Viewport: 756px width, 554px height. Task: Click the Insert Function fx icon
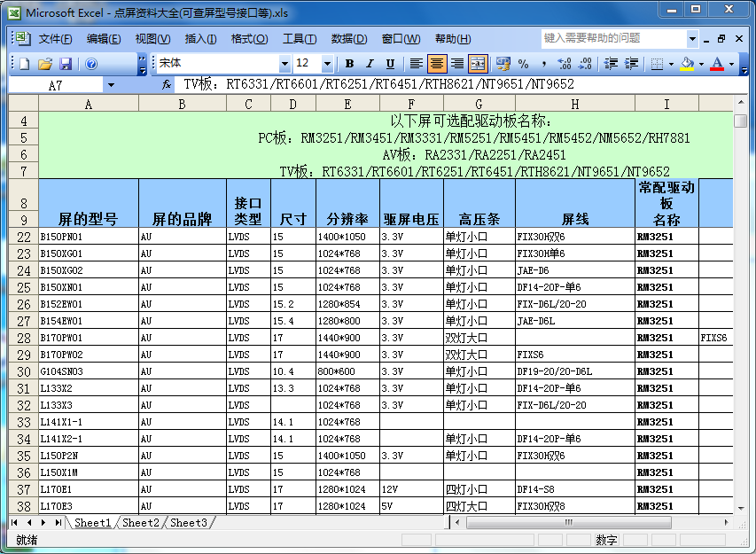167,85
